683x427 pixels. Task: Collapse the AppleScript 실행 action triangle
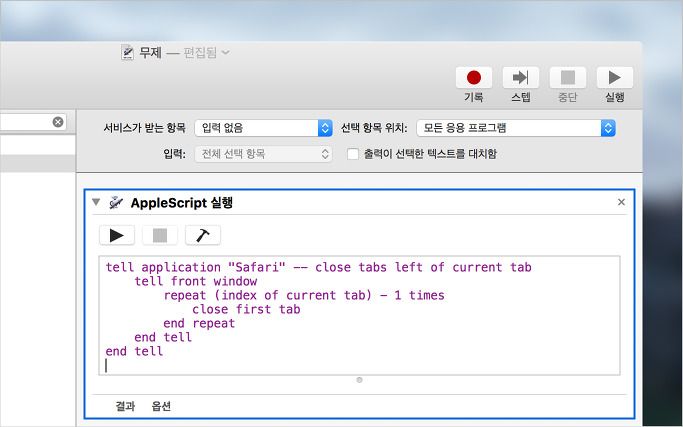(x=96, y=202)
